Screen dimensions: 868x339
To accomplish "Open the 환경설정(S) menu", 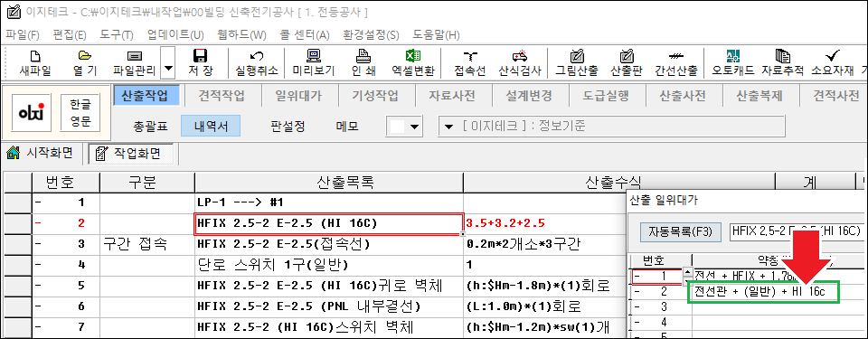I will (371, 35).
